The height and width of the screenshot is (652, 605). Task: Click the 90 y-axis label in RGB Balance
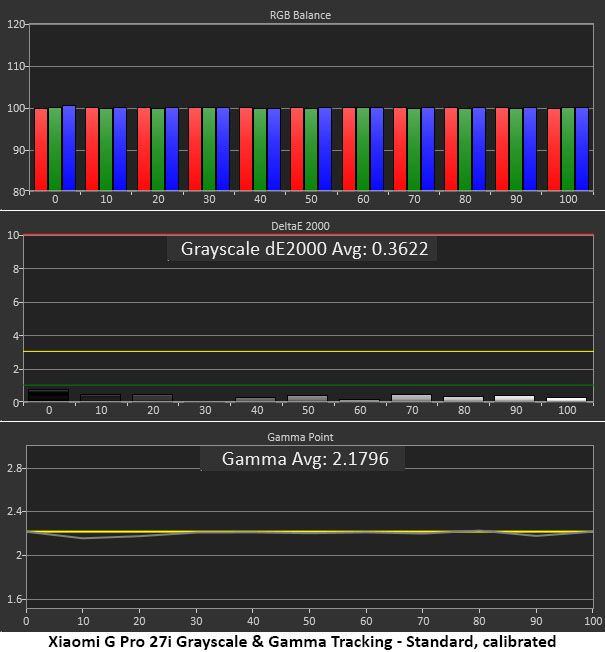19,150
